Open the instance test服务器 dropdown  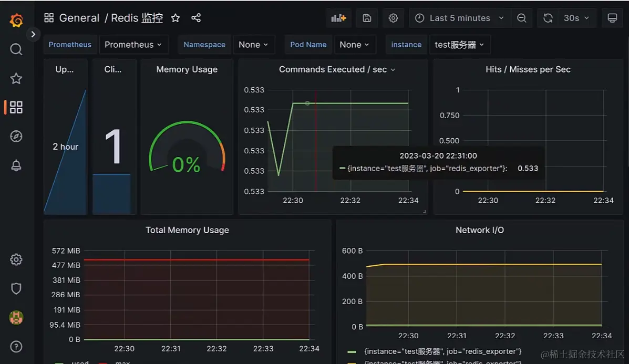[x=459, y=45]
